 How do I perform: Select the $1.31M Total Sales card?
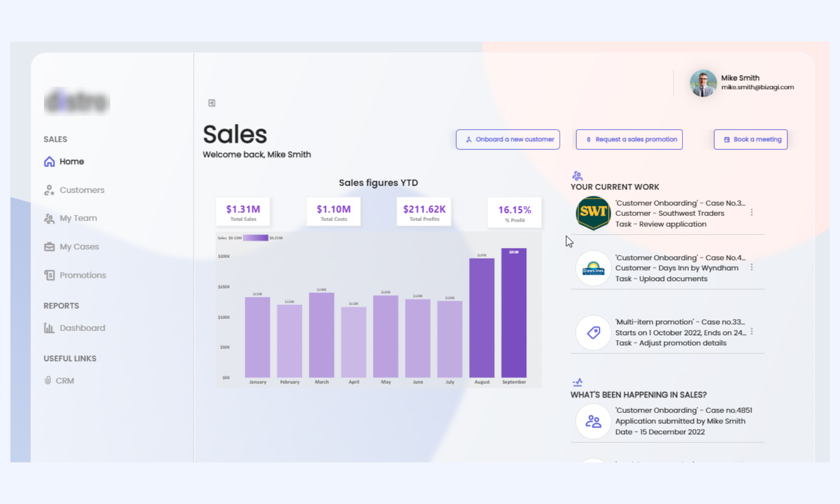click(243, 212)
